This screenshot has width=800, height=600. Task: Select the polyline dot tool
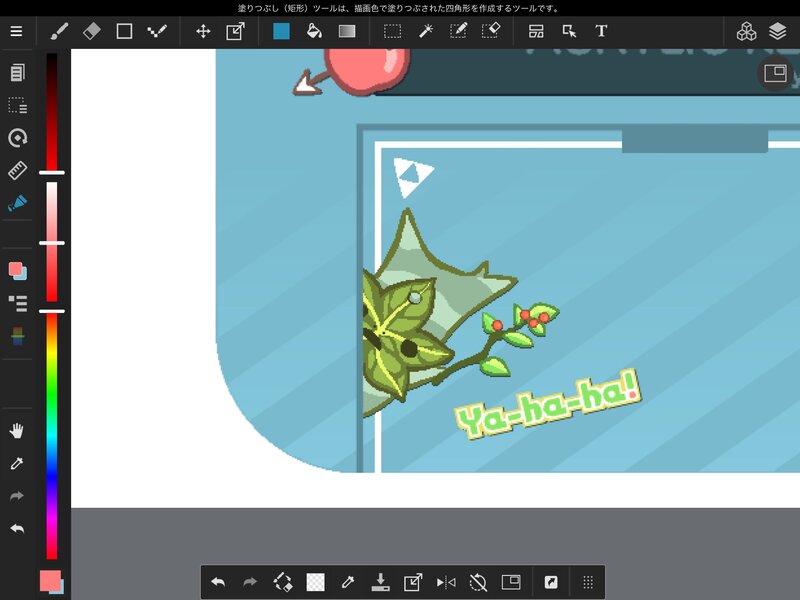pyautogui.click(x=157, y=31)
